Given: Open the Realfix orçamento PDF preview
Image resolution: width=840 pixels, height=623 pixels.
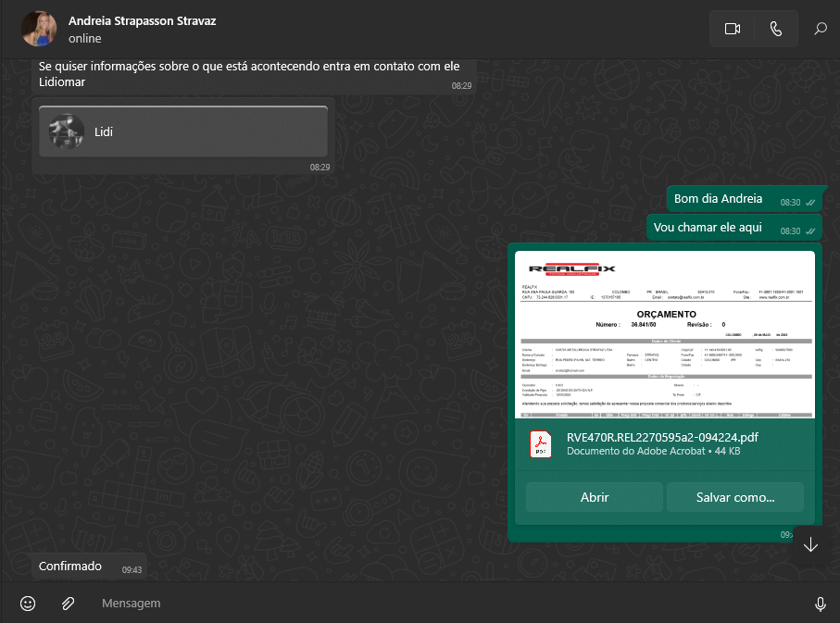Looking at the screenshot, I should click(x=664, y=334).
